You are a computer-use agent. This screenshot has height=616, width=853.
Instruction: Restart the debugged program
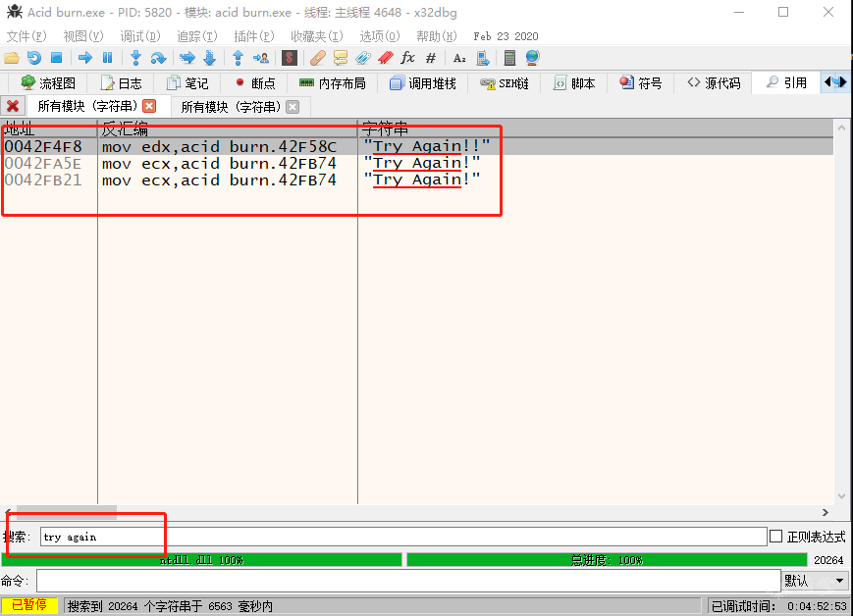click(34, 58)
